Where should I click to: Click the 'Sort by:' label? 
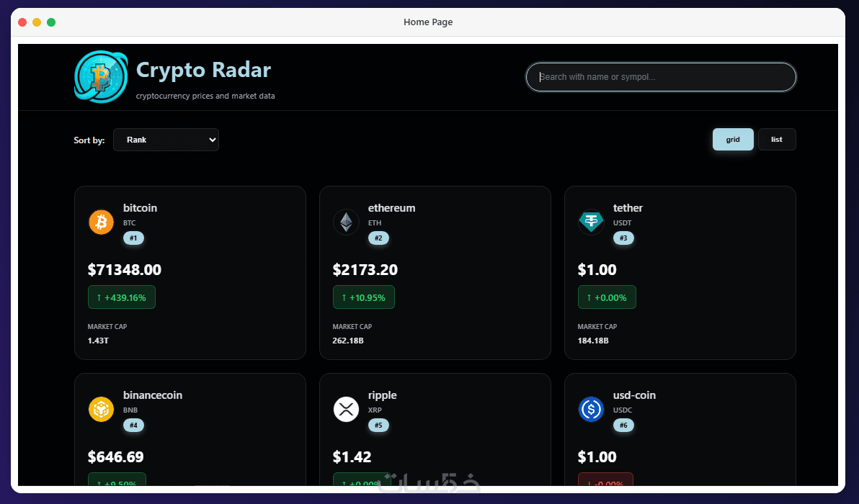coord(89,140)
